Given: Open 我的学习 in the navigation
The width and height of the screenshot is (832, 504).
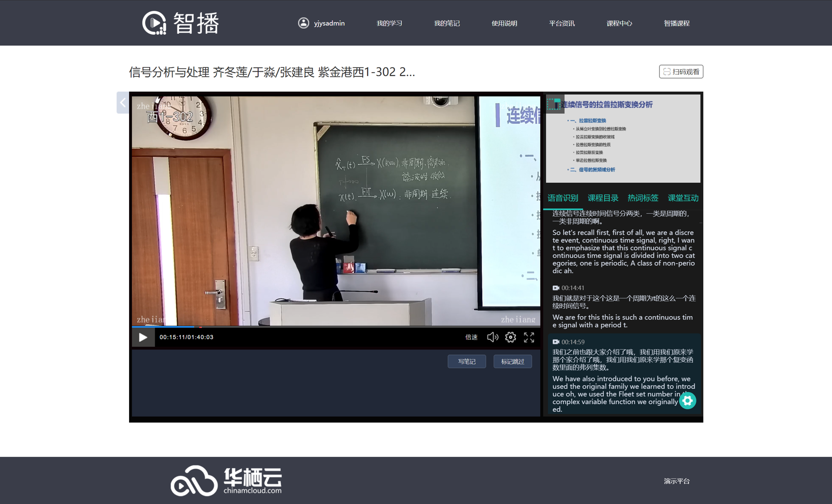Looking at the screenshot, I should pyautogui.click(x=389, y=23).
